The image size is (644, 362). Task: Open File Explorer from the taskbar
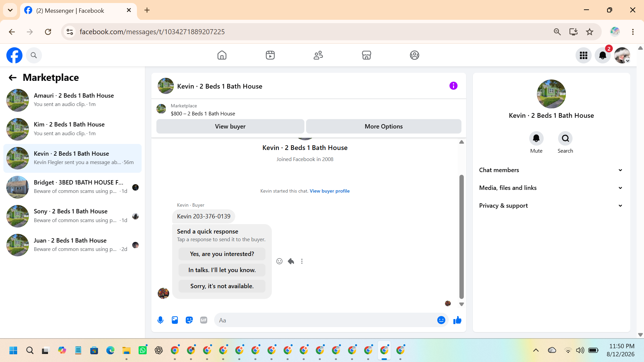click(x=127, y=351)
